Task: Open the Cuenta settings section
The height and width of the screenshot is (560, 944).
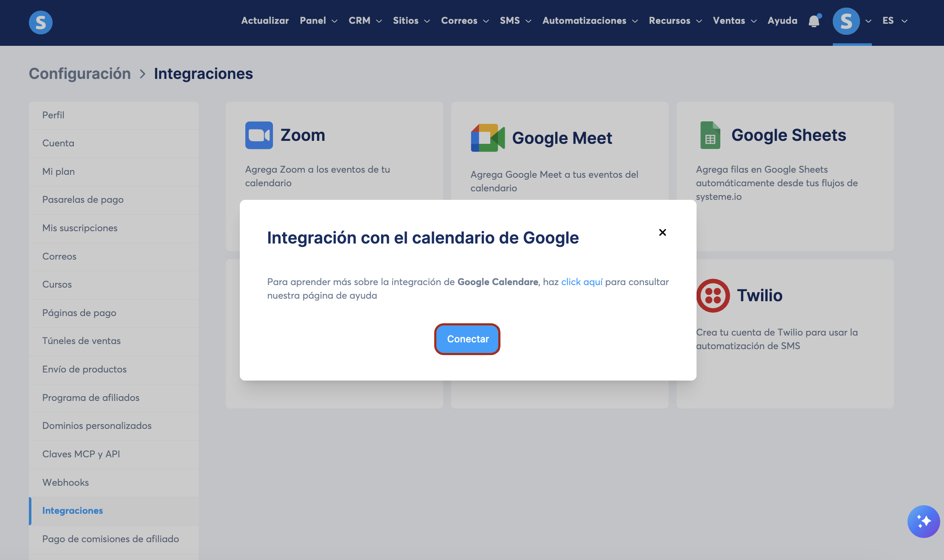Action: pos(114,143)
